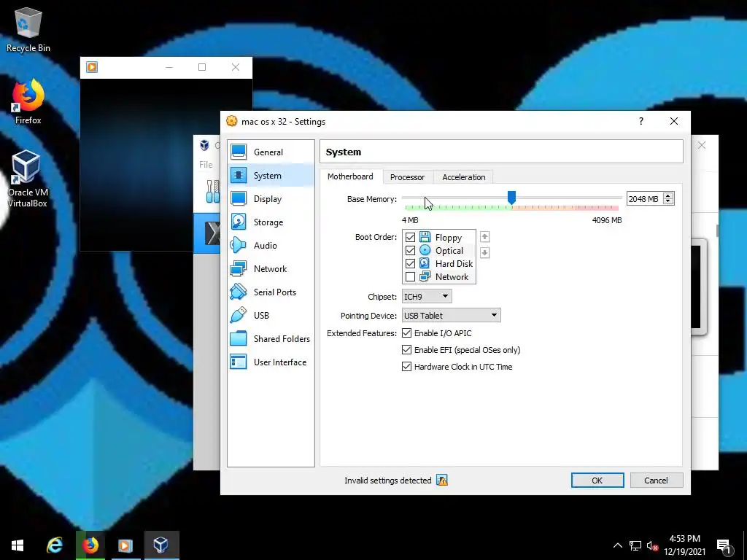
Task: Open the File menu in VirtualBox Manager
Action: tap(206, 164)
